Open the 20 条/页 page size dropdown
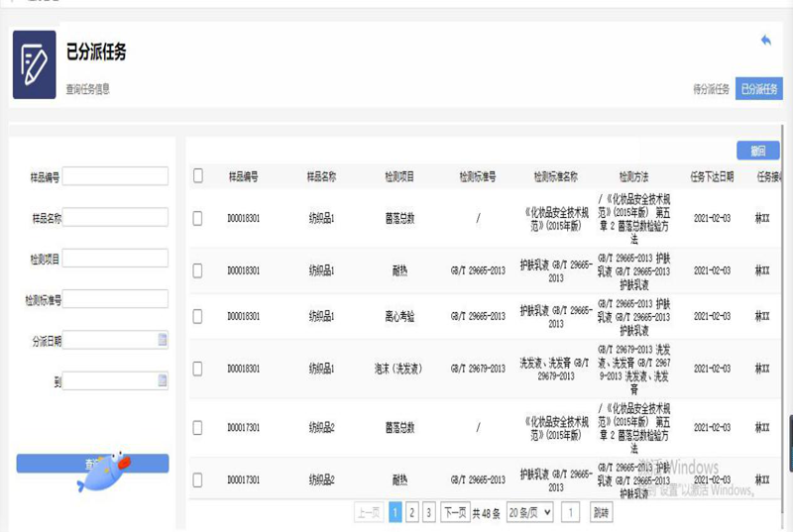Image resolution: width=793 pixels, height=532 pixels. [529, 512]
